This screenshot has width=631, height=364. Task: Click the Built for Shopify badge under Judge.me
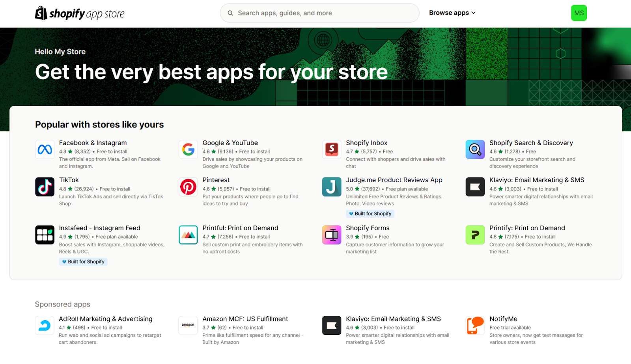click(x=370, y=213)
